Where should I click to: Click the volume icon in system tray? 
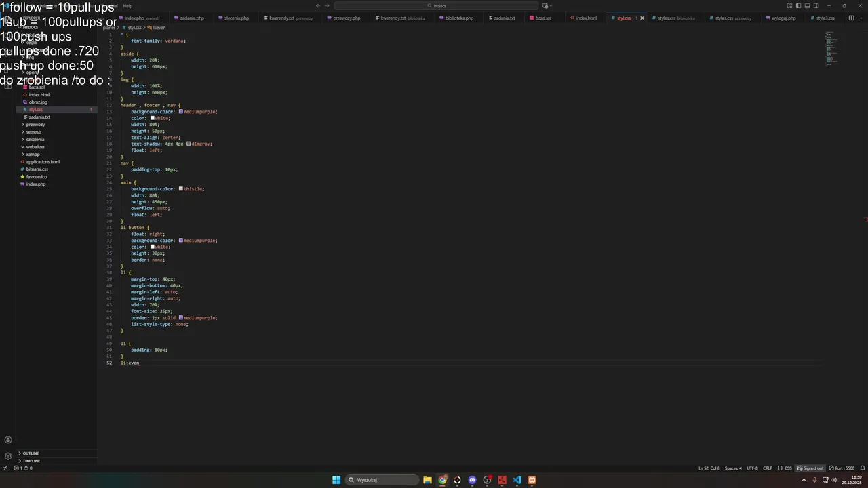click(833, 480)
